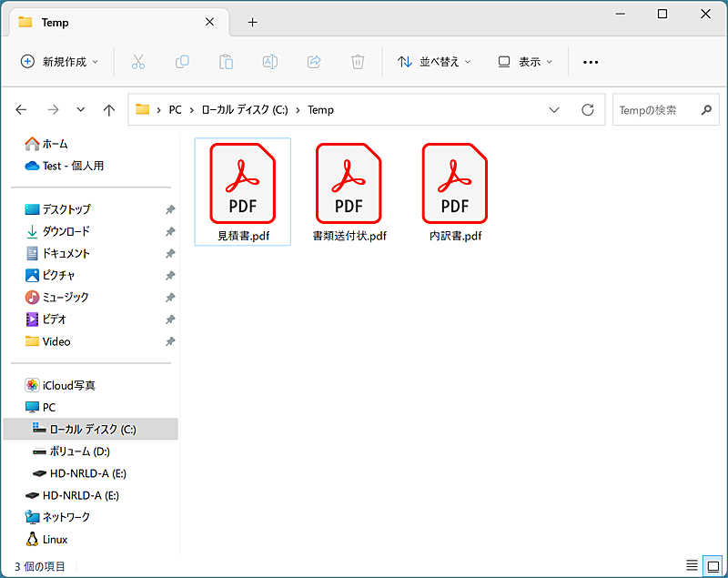Image resolution: width=728 pixels, height=578 pixels.
Task: Open a new tab with the plus button
Action: click(x=252, y=22)
